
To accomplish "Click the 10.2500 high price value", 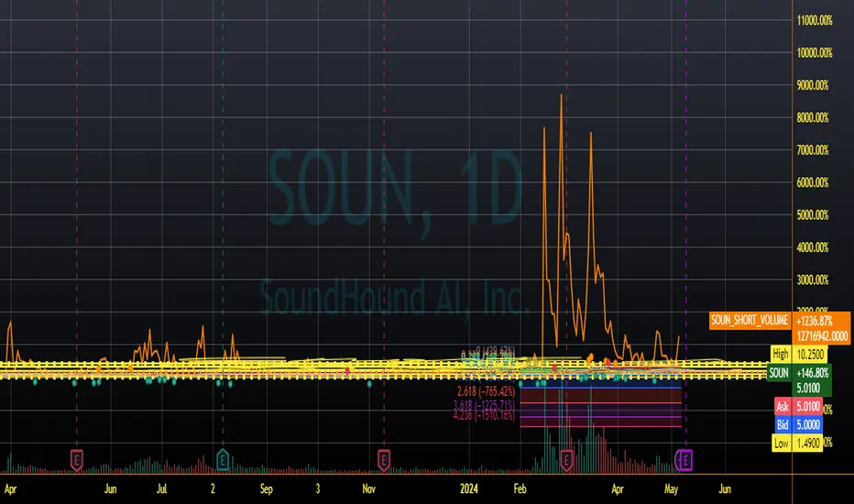I will (810, 354).
